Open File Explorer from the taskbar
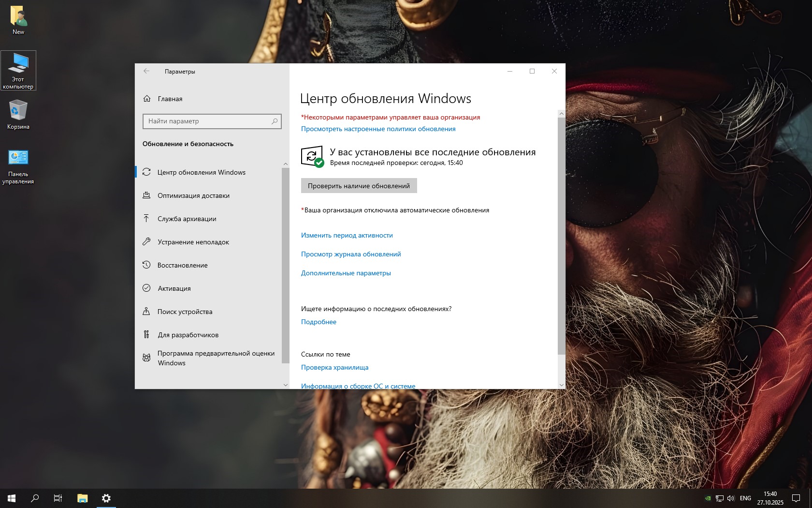 click(x=83, y=498)
